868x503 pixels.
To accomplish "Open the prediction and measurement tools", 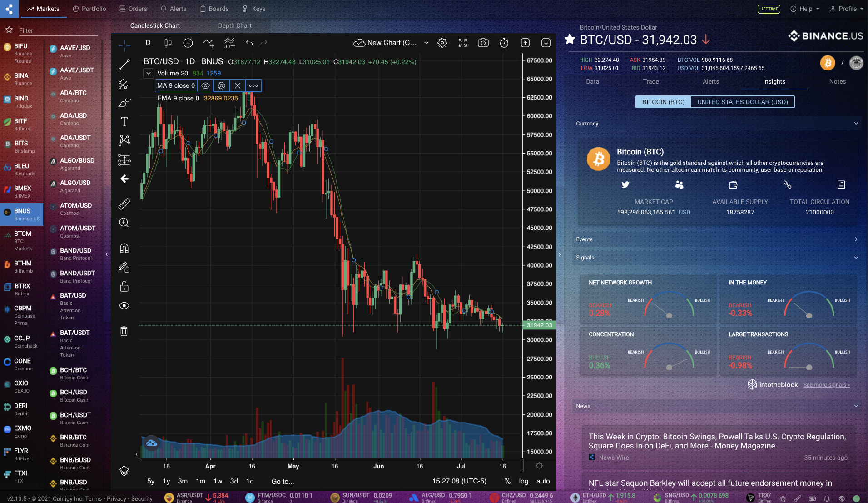I will click(x=124, y=160).
